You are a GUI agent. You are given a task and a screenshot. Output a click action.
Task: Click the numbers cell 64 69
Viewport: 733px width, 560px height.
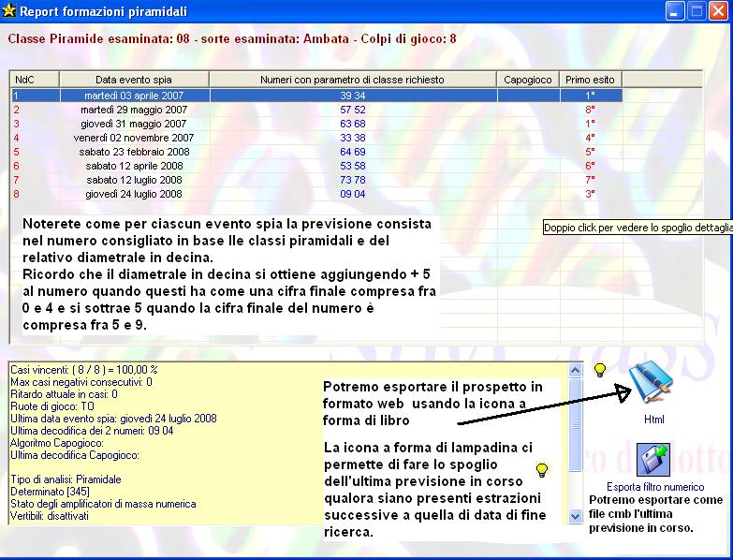353,152
